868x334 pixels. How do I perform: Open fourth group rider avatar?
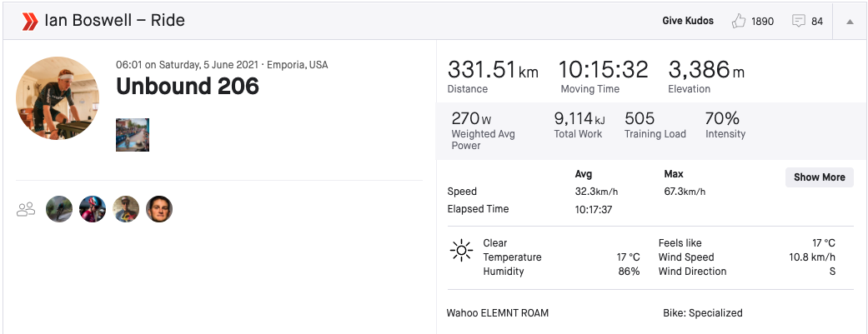pos(159,210)
